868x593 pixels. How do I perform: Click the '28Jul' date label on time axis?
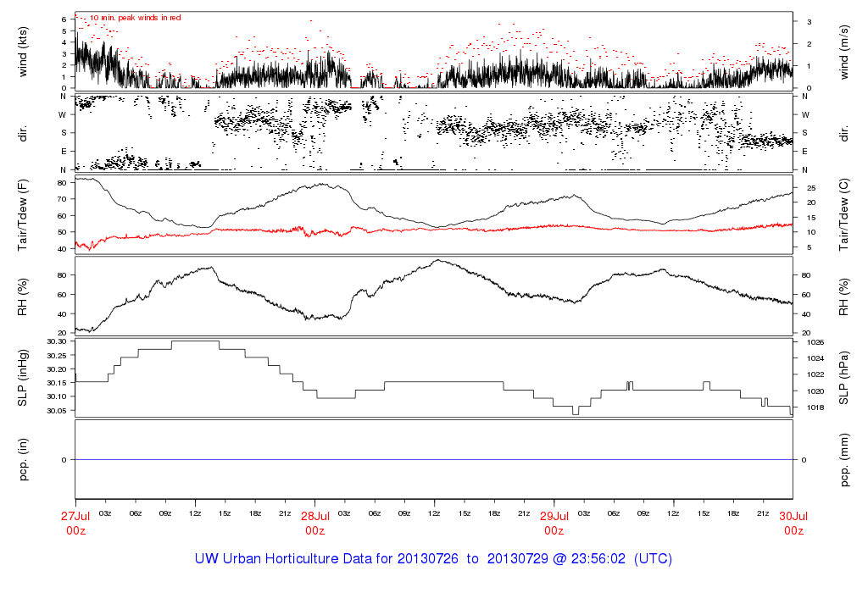click(315, 516)
